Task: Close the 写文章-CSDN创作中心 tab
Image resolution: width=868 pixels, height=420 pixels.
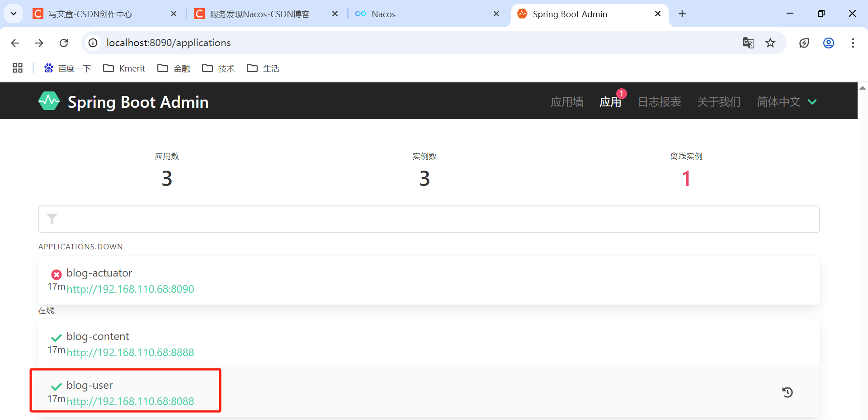Action: coord(174,14)
